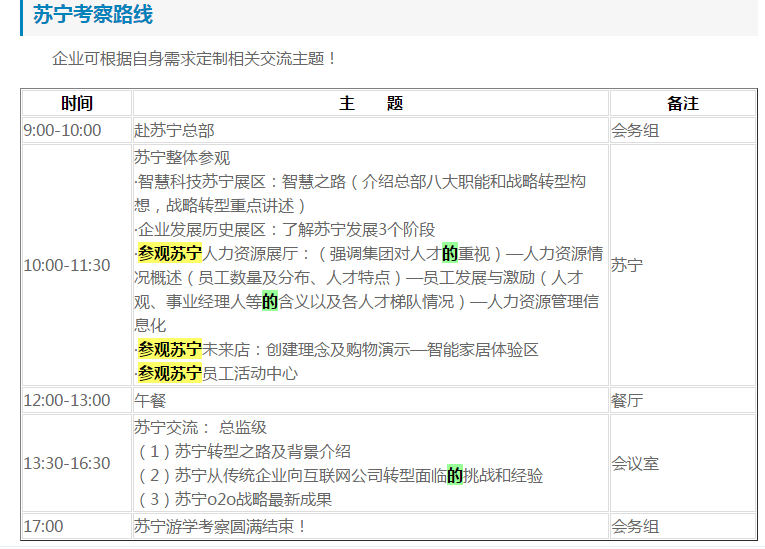765x549 pixels.
Task: Click highlighted 的 in 事业经理人等的含义
Action: click(x=270, y=301)
